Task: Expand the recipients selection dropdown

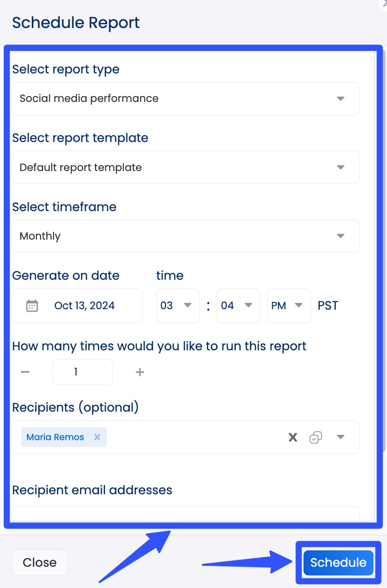Action: click(341, 437)
